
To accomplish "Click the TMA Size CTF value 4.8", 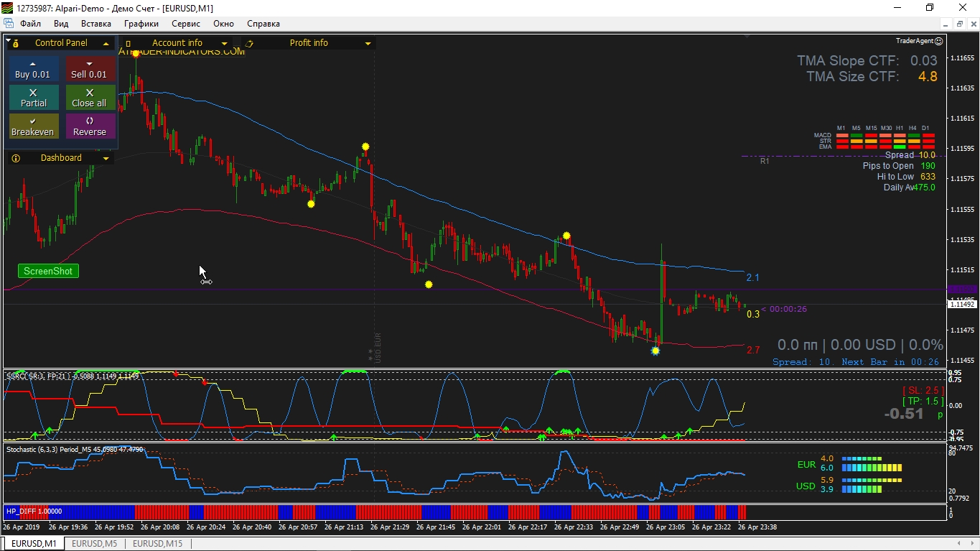I will [x=928, y=77].
